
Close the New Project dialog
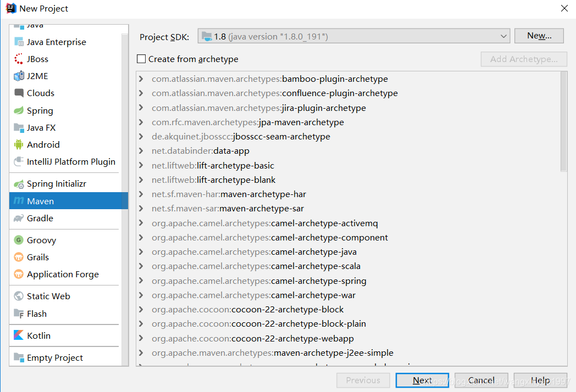(x=564, y=8)
